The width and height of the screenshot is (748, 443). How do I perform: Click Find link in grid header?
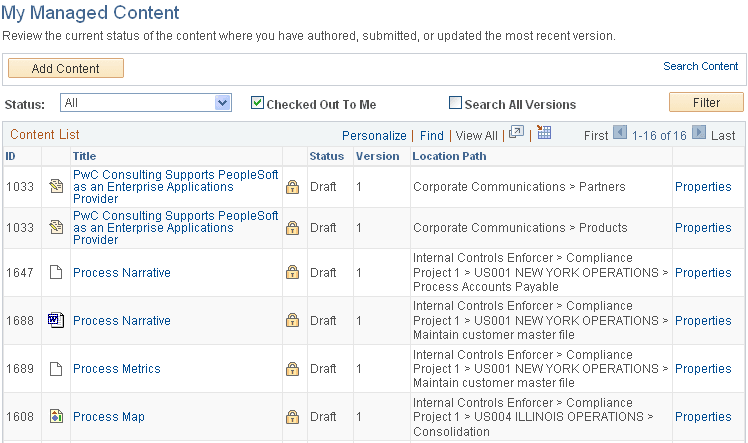432,136
